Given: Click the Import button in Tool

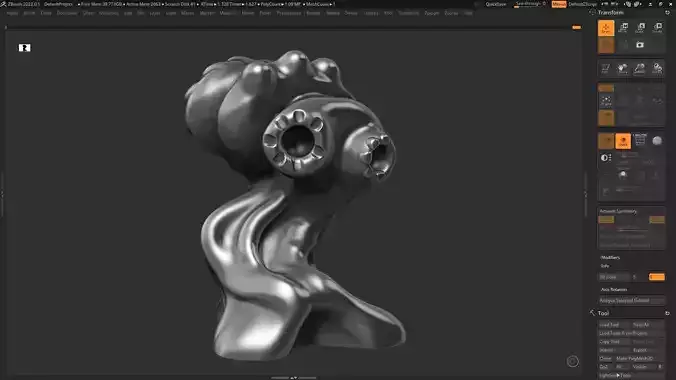Looking at the screenshot, I should (x=614, y=350).
